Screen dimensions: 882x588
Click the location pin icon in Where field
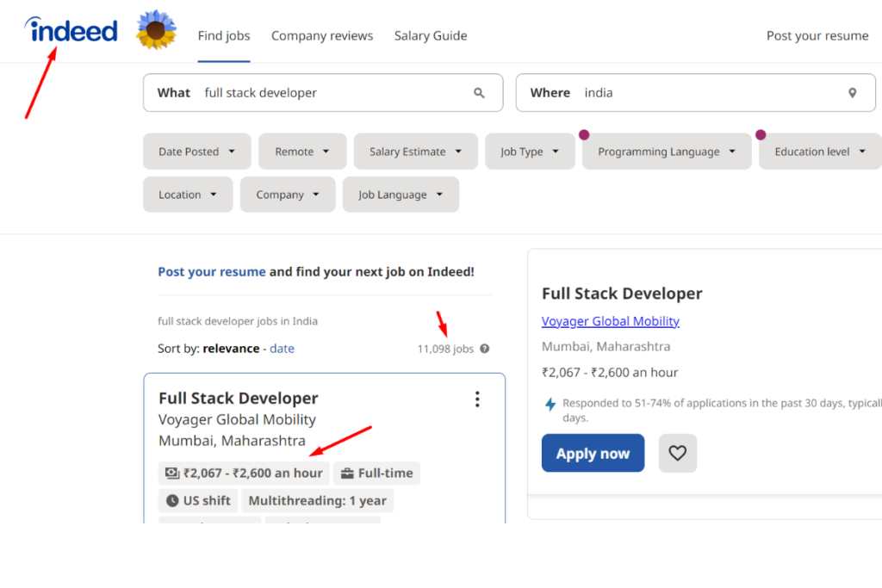pyautogui.click(x=852, y=92)
